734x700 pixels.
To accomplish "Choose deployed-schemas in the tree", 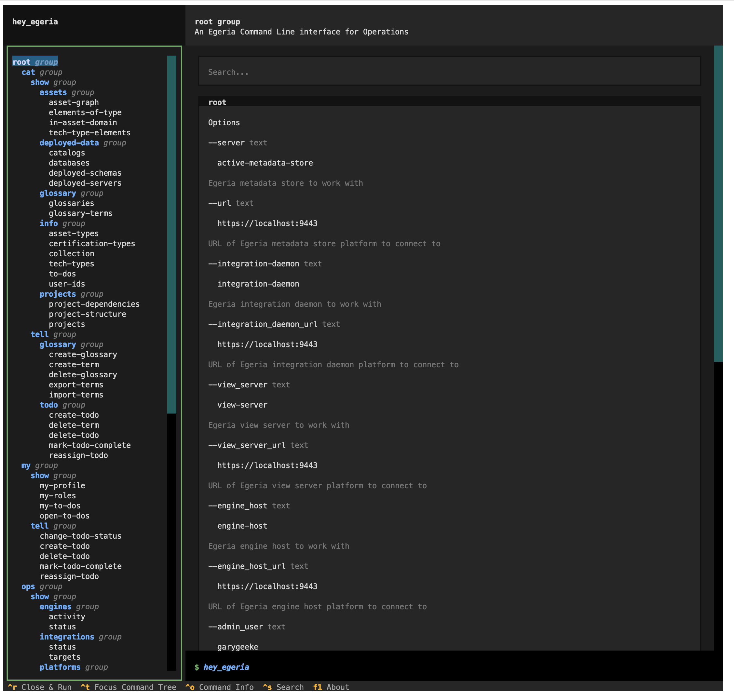I will [85, 173].
